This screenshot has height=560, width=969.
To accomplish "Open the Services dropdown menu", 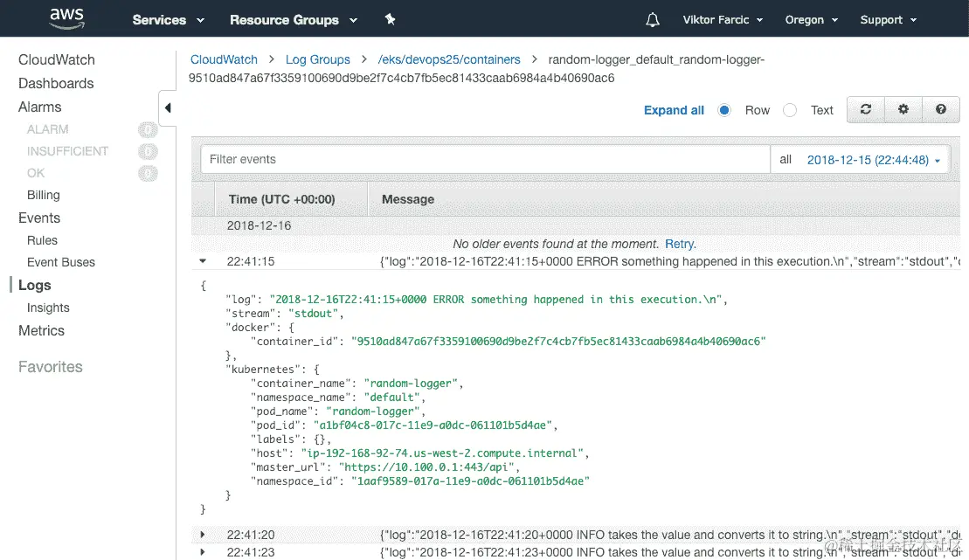I will [x=168, y=20].
